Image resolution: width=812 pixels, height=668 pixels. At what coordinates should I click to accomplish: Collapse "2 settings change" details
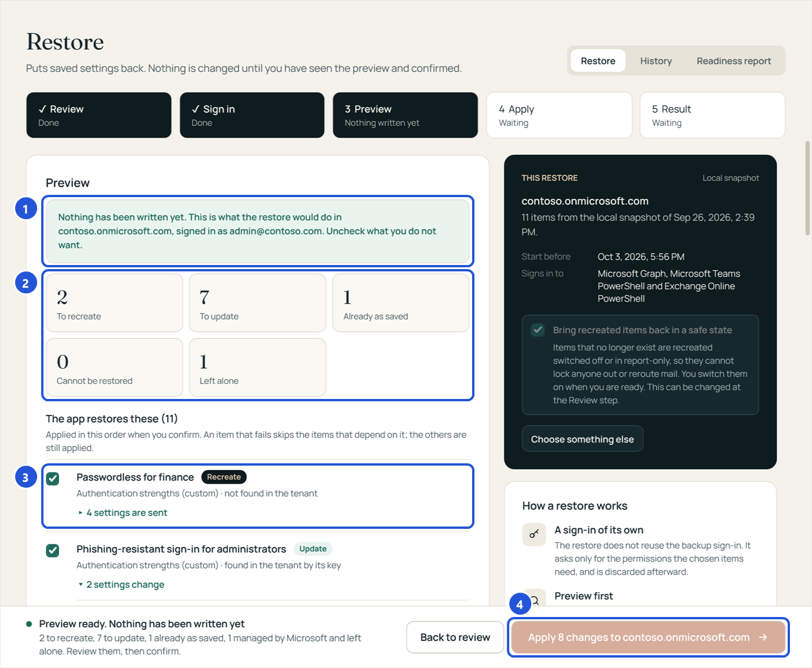coord(121,584)
